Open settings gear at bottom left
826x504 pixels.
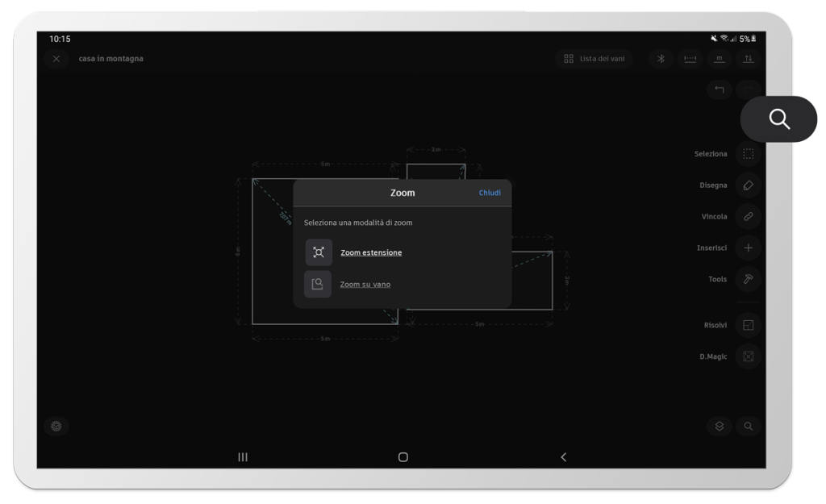coord(56,426)
